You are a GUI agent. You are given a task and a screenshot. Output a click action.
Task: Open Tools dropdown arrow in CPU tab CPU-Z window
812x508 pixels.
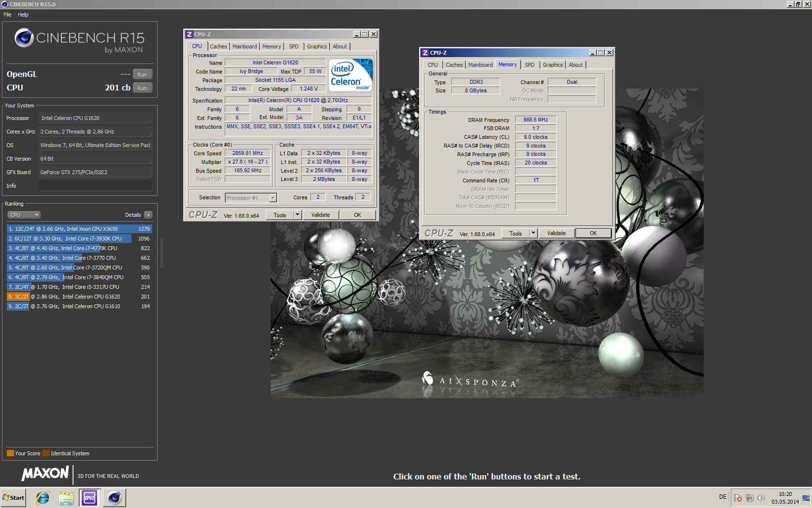coord(297,215)
